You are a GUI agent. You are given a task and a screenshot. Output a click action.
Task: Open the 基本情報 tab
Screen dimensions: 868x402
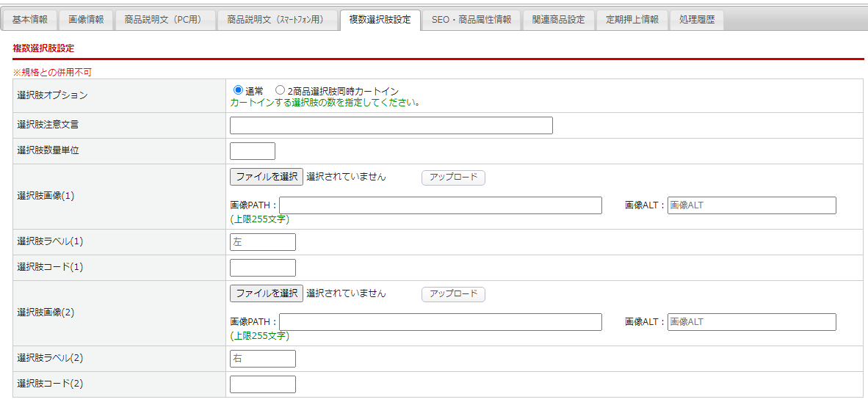click(30, 20)
